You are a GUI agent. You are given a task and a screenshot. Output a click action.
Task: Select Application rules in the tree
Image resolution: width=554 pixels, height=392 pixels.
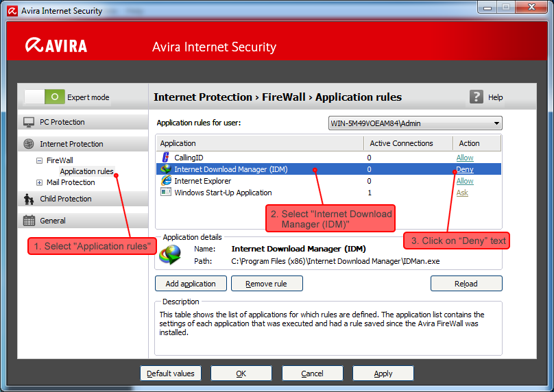86,171
